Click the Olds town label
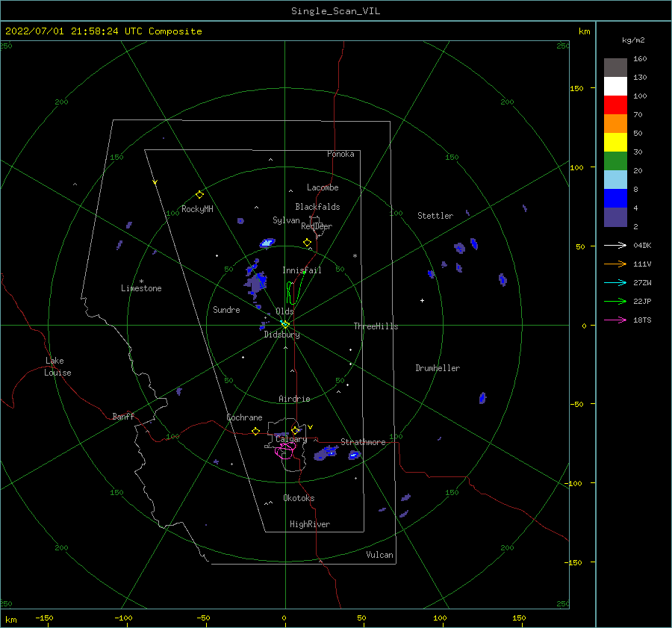The image size is (672, 628). (x=284, y=311)
